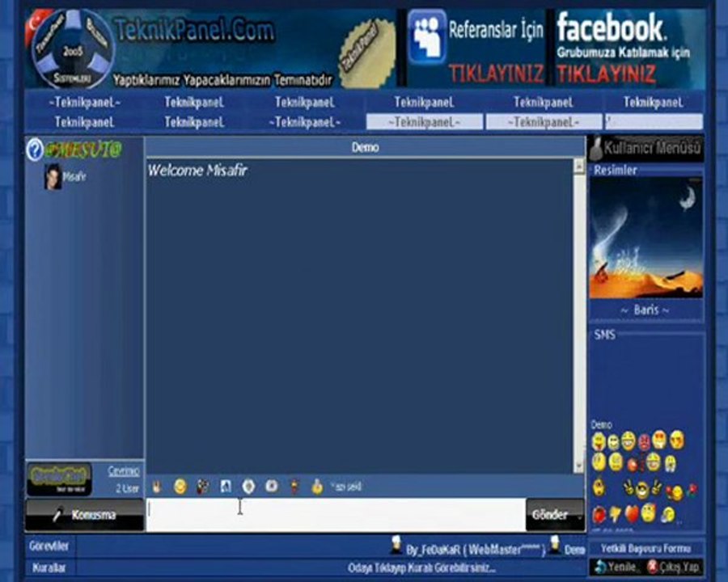Image resolution: width=728 pixels, height=582 pixels.
Task: Click the Yenile refresh button
Action: point(616,567)
